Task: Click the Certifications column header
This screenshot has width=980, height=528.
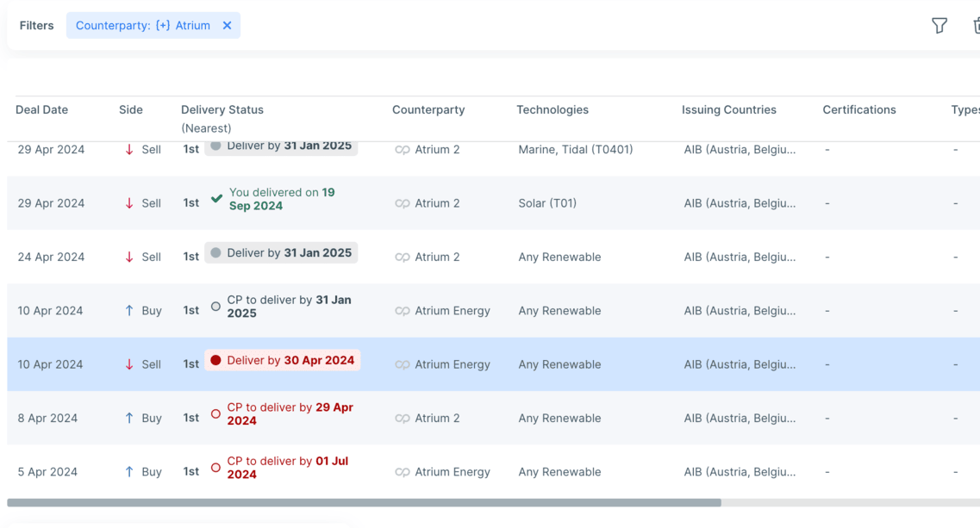Action: (858, 110)
